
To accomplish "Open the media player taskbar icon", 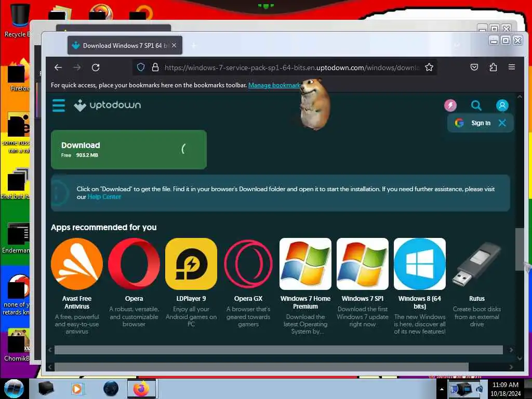I will coord(77,389).
